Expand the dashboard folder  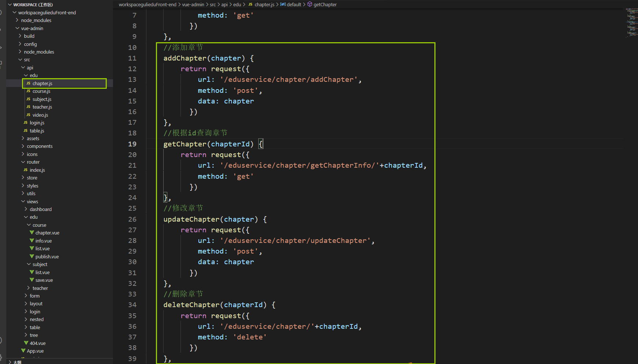26,209
